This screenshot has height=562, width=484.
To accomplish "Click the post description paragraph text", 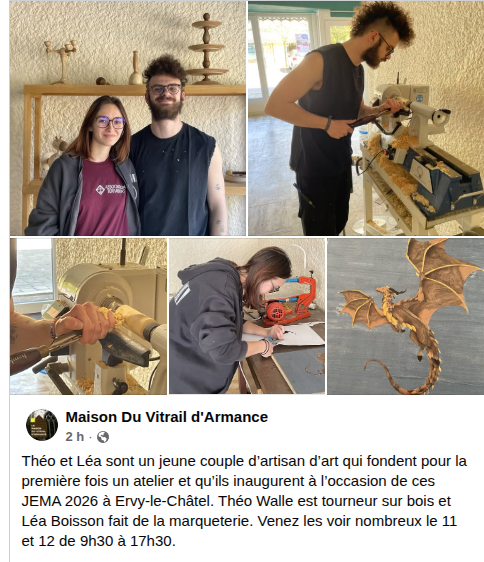I will coord(244,501).
